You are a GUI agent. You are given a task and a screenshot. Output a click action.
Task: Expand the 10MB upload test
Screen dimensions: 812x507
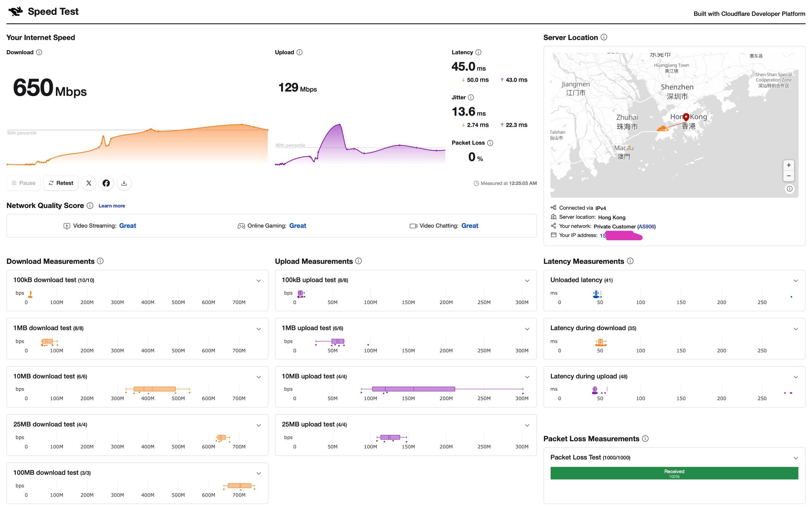pos(527,377)
